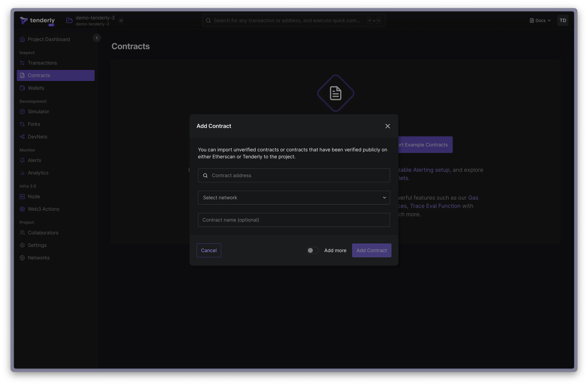Click the chevron arrow on Select network
The width and height of the screenshot is (588, 385).
384,197
